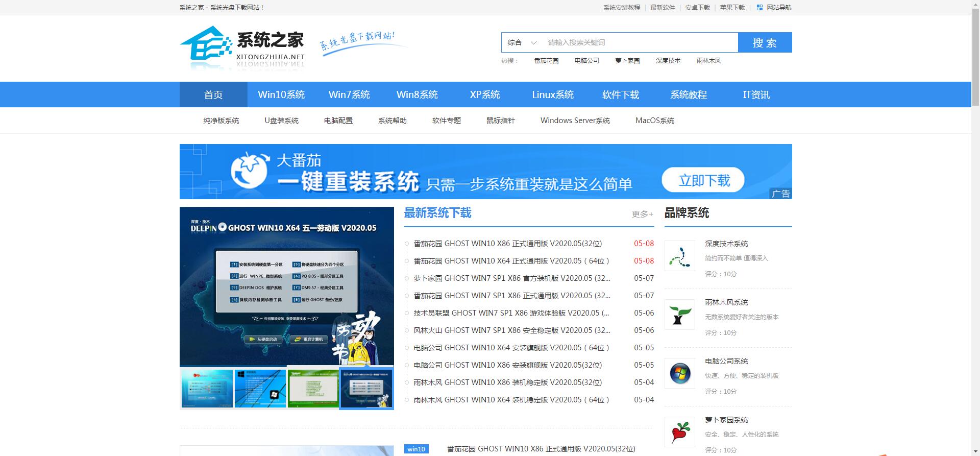Click the 雨林木风系统 sprout logo icon
Viewport: 980px width, 456px height.
coord(679,315)
